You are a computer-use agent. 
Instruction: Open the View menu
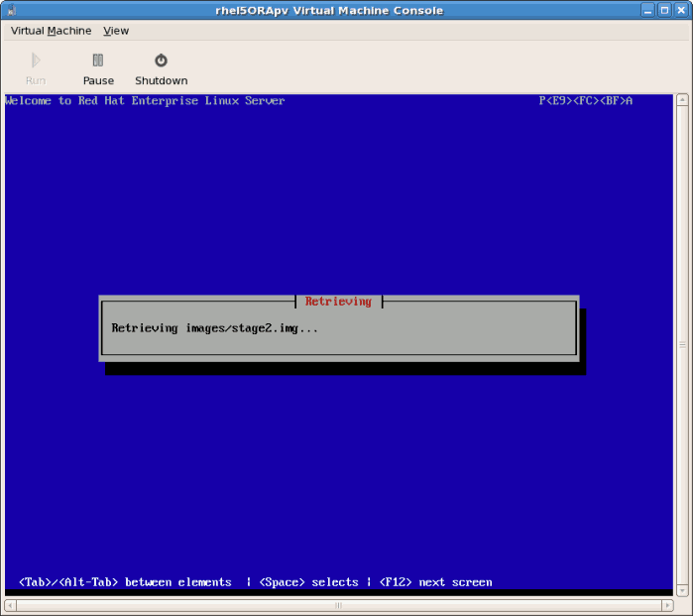click(116, 31)
